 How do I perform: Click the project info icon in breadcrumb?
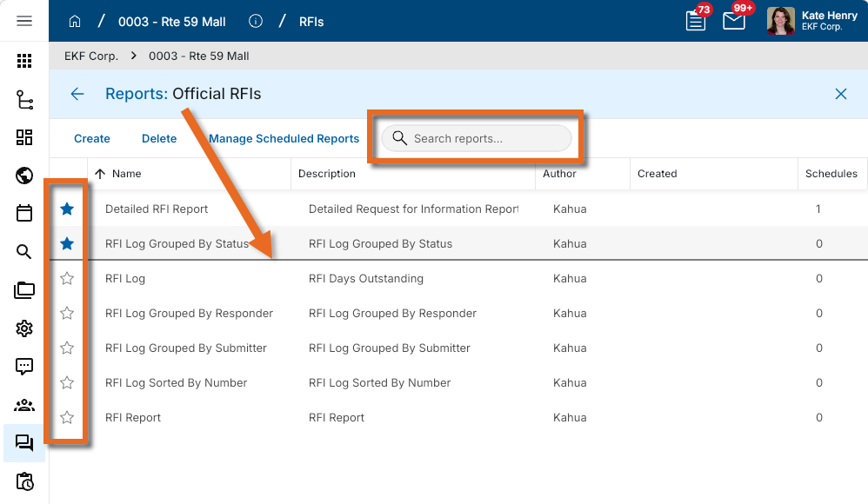click(x=256, y=21)
